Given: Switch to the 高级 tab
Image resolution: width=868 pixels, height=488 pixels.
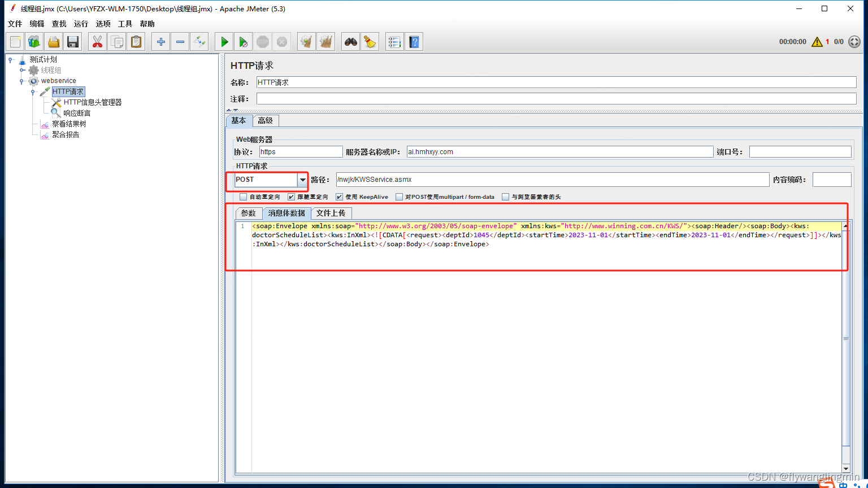Looking at the screenshot, I should [266, 120].
